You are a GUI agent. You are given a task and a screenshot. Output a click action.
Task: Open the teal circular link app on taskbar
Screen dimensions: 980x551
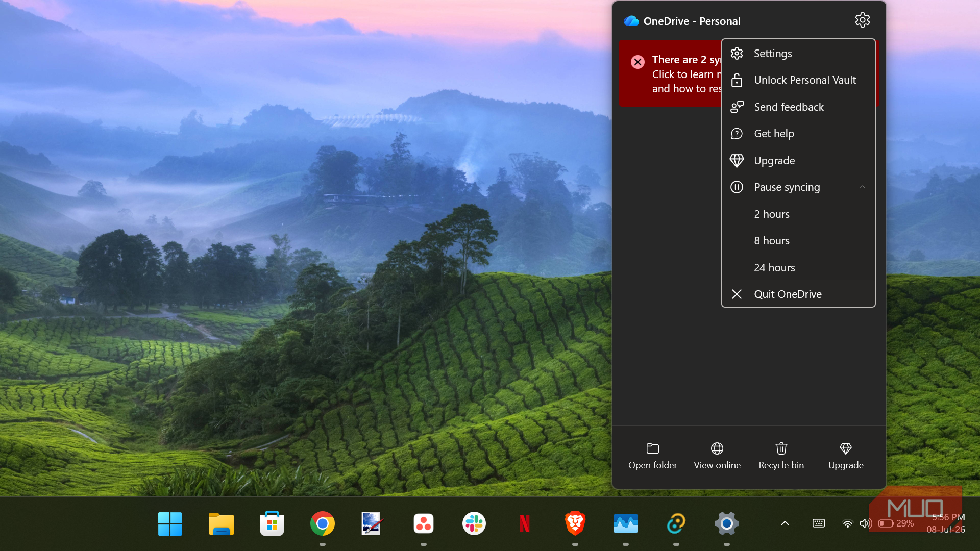pyautogui.click(x=676, y=523)
